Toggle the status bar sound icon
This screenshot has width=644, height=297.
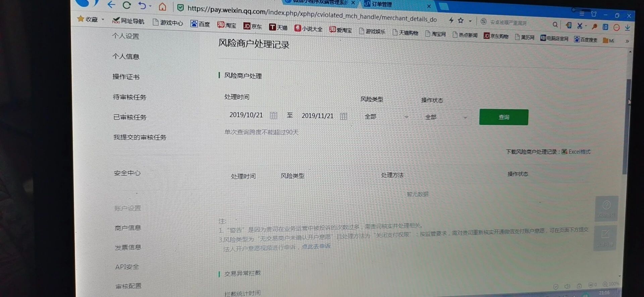pyautogui.click(x=567, y=286)
